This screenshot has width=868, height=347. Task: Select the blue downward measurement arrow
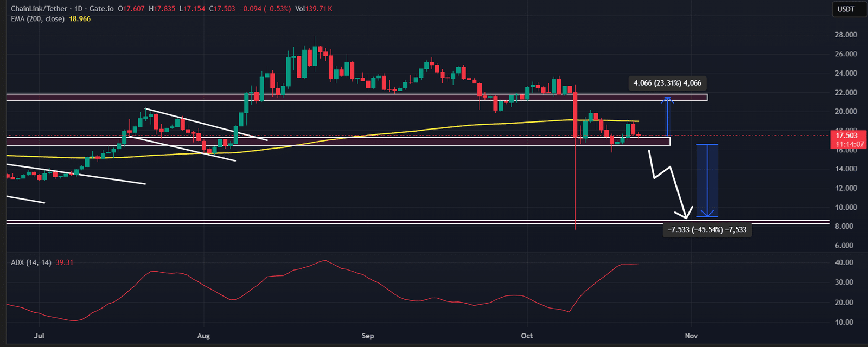click(x=707, y=181)
